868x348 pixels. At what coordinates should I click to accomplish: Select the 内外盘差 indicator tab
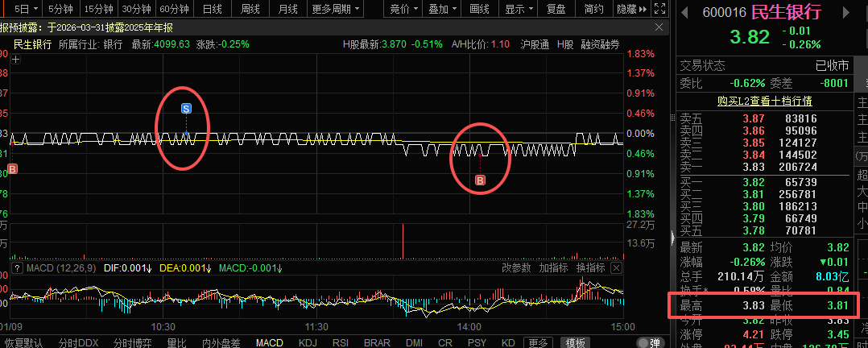click(x=221, y=342)
